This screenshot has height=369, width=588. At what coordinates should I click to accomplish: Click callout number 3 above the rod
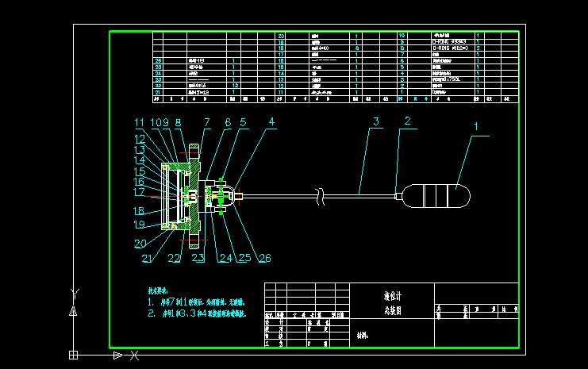376,121
